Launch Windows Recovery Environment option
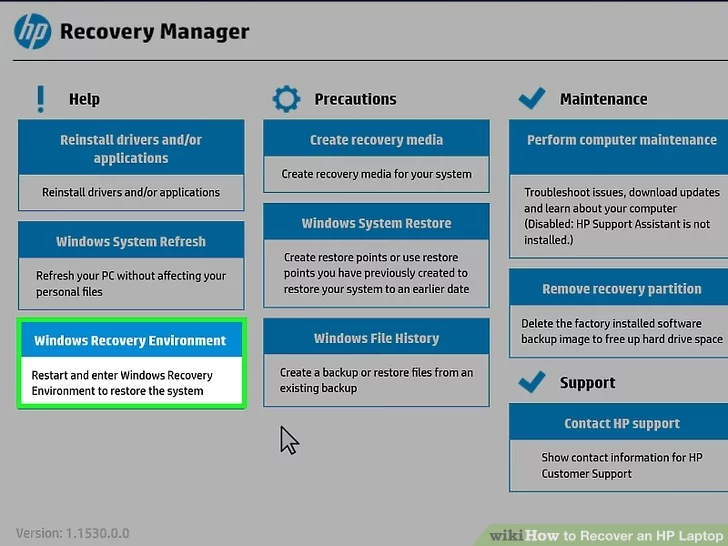This screenshot has height=546, width=728. point(131,364)
